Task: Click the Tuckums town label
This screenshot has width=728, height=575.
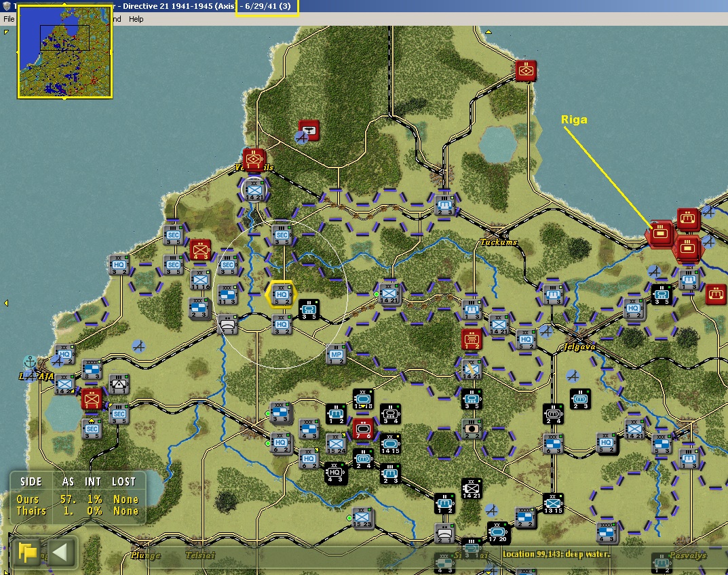Action: (x=498, y=242)
